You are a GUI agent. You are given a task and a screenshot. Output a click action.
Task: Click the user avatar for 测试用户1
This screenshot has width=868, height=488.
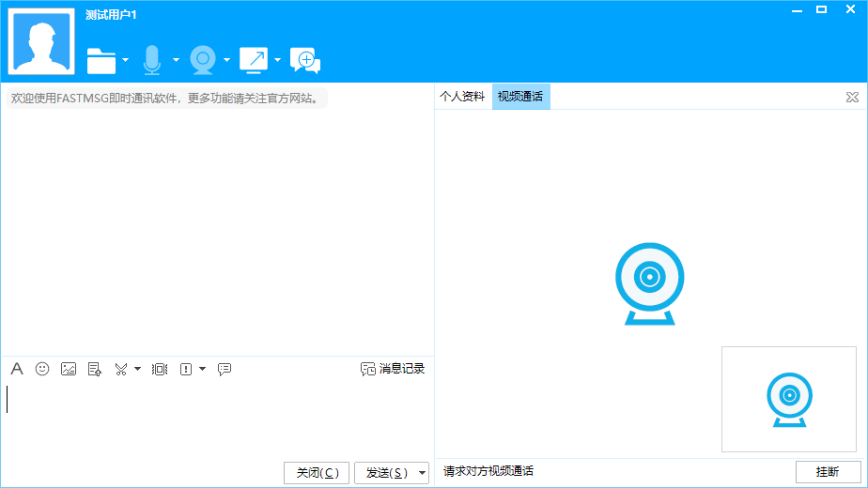[41, 41]
